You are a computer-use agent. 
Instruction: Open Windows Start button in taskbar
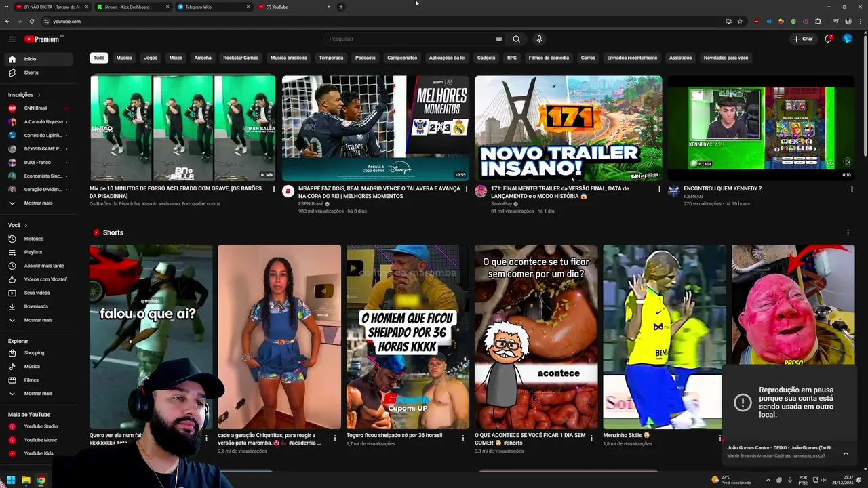click(11, 481)
